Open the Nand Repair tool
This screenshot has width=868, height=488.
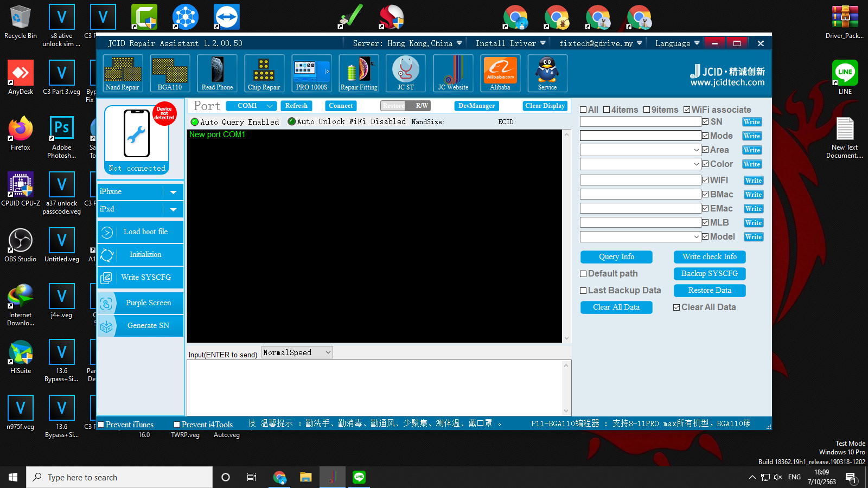point(123,73)
